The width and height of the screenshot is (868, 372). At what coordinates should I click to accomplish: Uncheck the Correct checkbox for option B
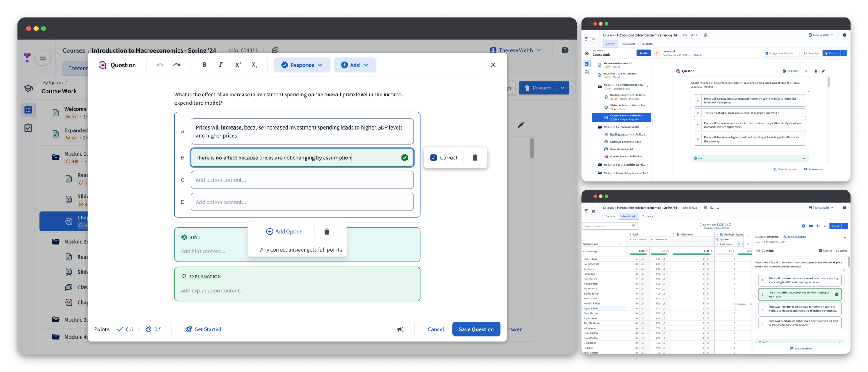click(433, 158)
